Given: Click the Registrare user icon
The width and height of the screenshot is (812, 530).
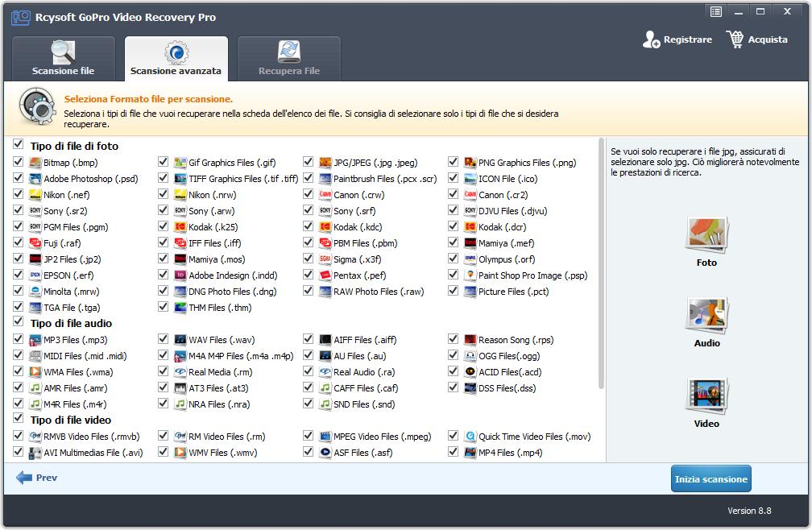Looking at the screenshot, I should [x=651, y=39].
